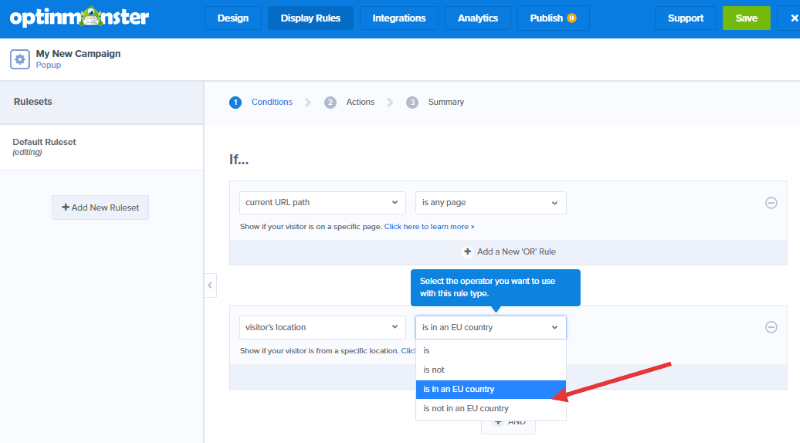Click the OptinMonster logo
The height and width of the screenshot is (443, 800).
(78, 18)
